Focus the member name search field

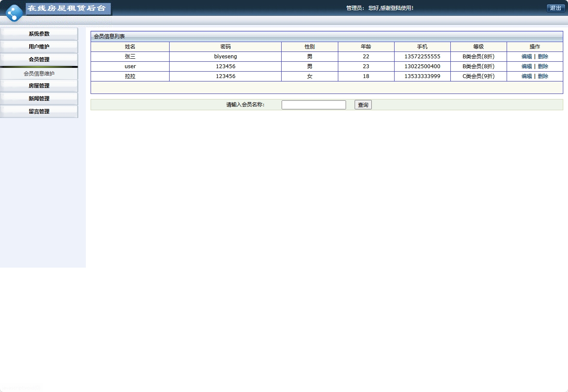tap(314, 105)
